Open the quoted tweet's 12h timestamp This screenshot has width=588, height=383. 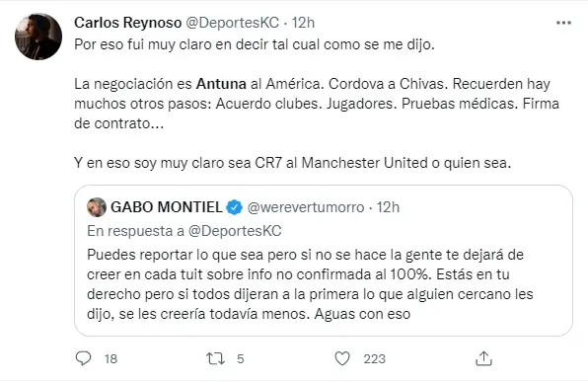[388, 207]
